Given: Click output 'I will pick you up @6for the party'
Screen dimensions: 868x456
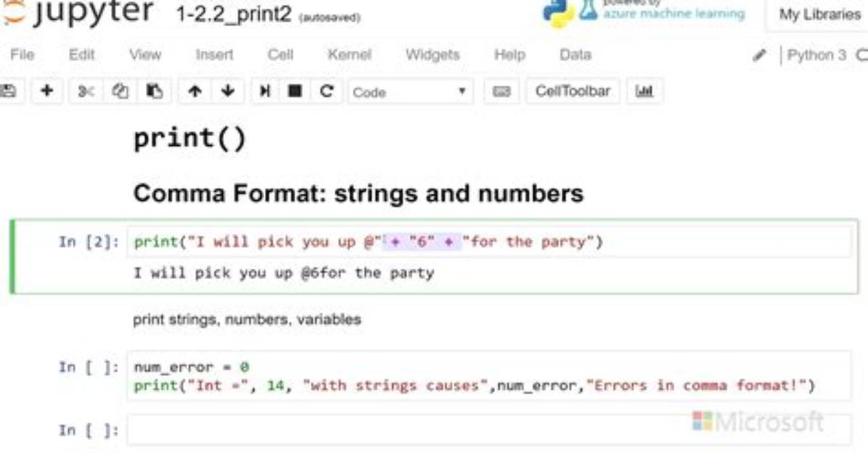Looking at the screenshot, I should tap(284, 273).
